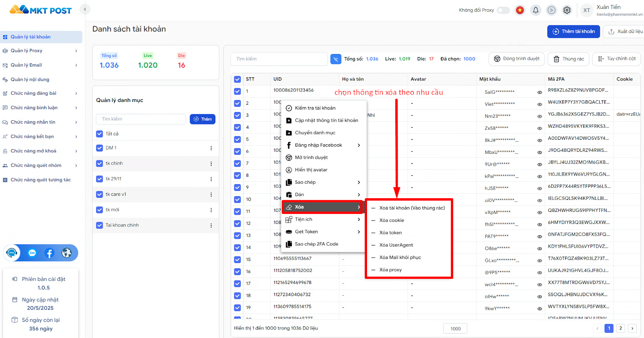Select Xóa UserAgent from submenu
644x338 pixels.
409,245
